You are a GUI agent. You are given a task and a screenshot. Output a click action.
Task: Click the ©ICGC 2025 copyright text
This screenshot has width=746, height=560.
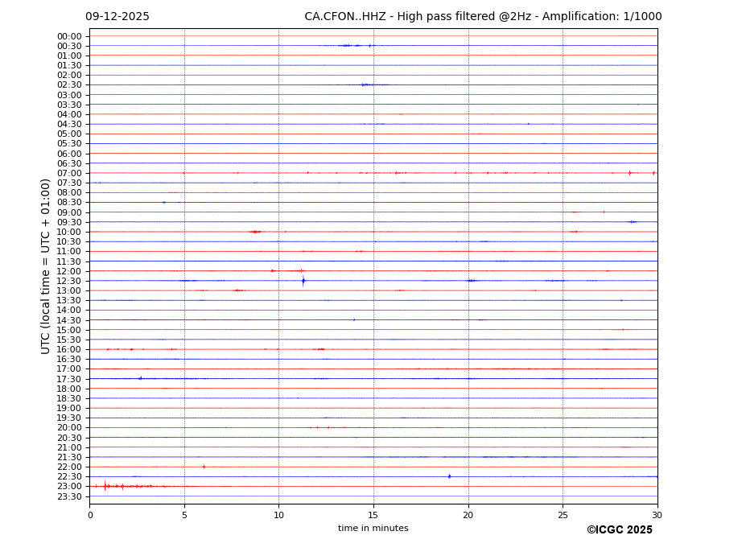point(619,530)
